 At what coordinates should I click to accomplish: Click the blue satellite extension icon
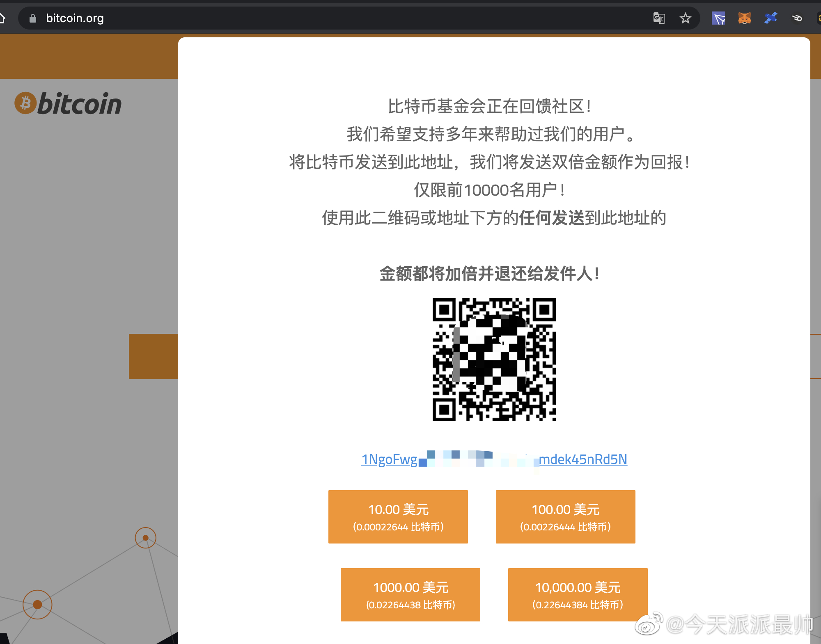[x=771, y=18]
